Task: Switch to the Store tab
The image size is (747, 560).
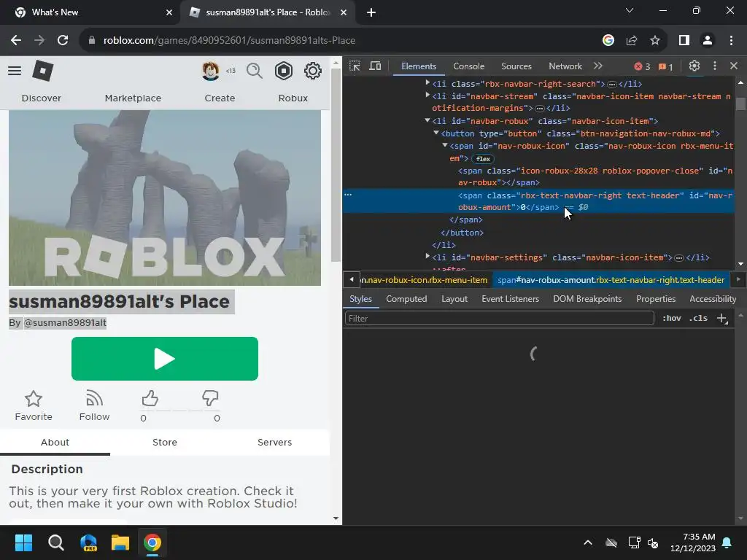Action: (x=165, y=443)
